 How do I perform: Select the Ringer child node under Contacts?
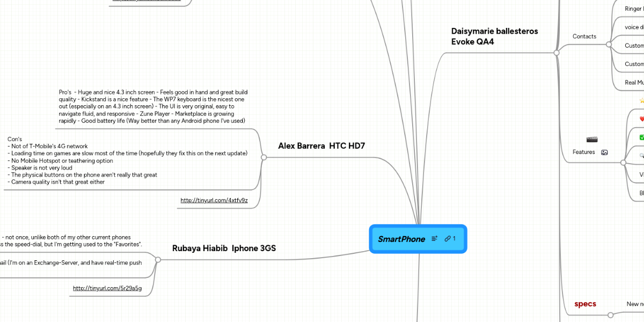pos(633,9)
